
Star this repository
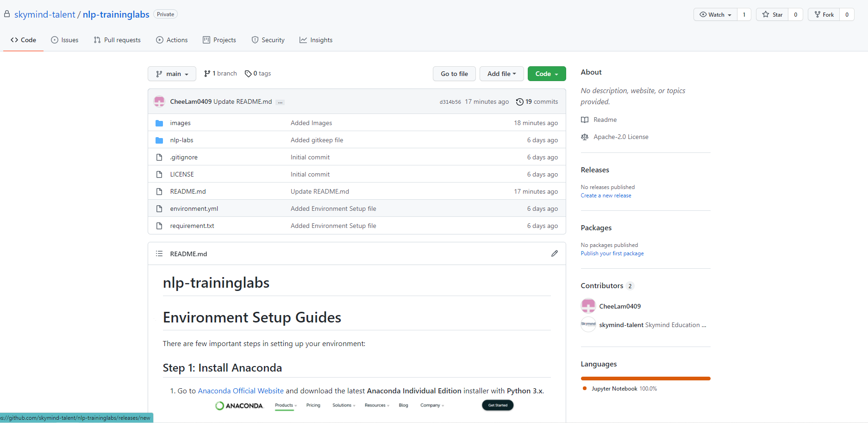click(772, 14)
